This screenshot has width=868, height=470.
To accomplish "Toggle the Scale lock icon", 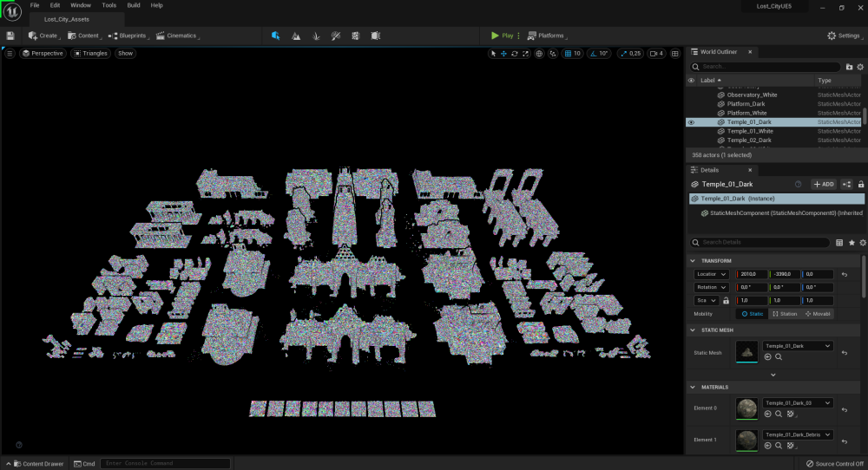I will tap(726, 300).
